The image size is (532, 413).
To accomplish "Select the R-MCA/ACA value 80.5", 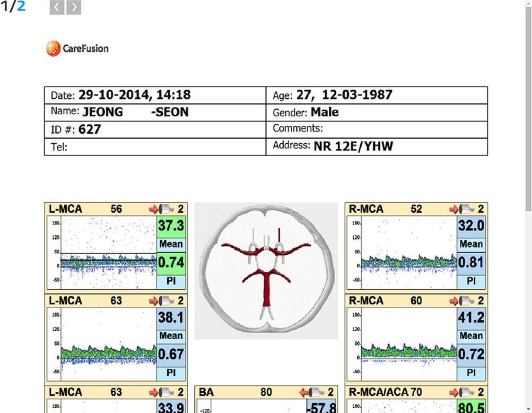I will pyautogui.click(x=471, y=407).
